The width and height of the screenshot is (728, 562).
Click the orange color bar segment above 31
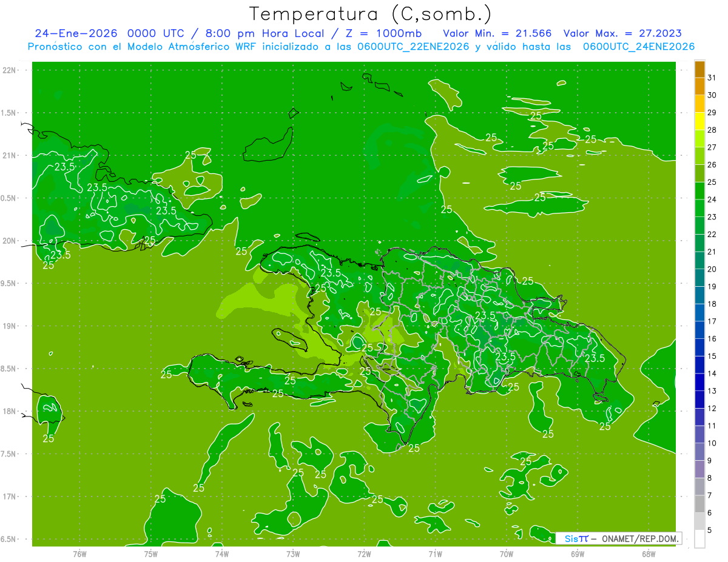click(699, 69)
